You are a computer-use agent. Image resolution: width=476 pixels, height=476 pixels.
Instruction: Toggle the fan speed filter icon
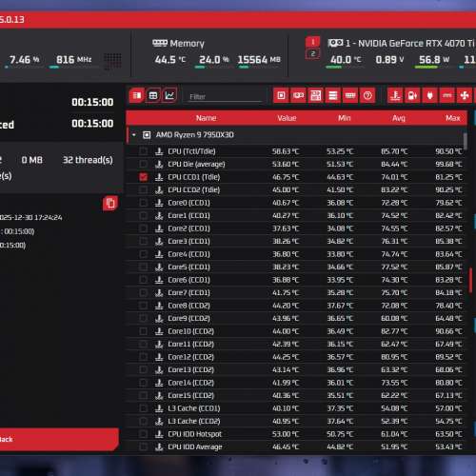[x=465, y=95]
